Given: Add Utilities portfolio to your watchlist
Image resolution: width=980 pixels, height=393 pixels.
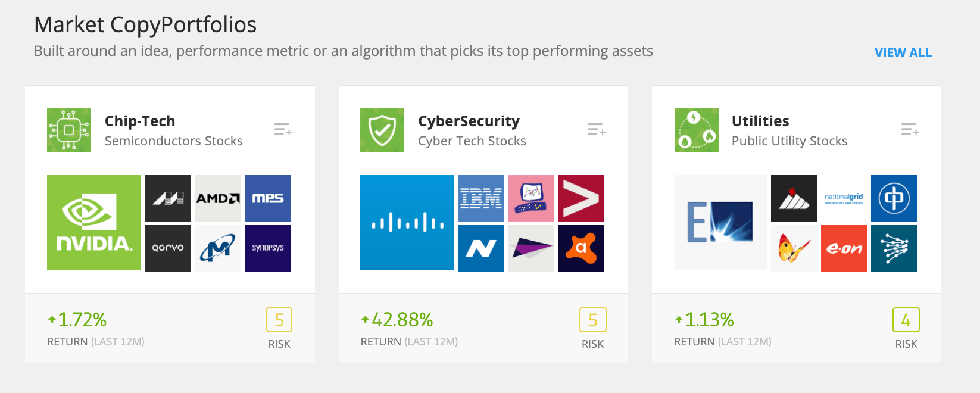Looking at the screenshot, I should pyautogui.click(x=910, y=130).
